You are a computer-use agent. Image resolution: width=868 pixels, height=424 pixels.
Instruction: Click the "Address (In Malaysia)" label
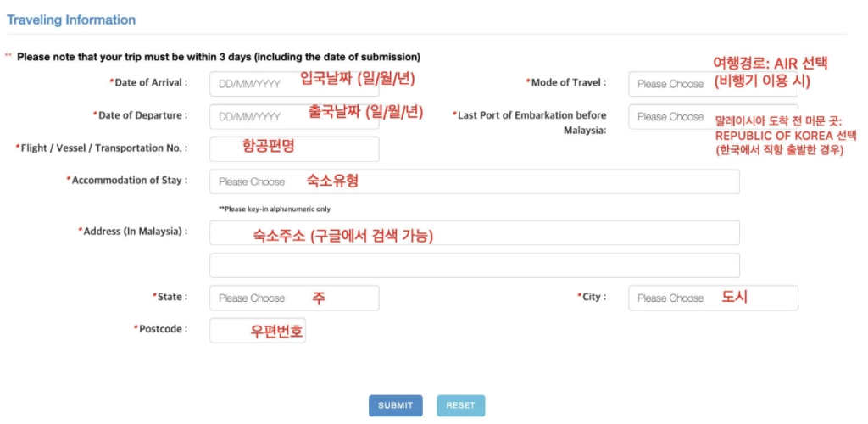coord(133,231)
